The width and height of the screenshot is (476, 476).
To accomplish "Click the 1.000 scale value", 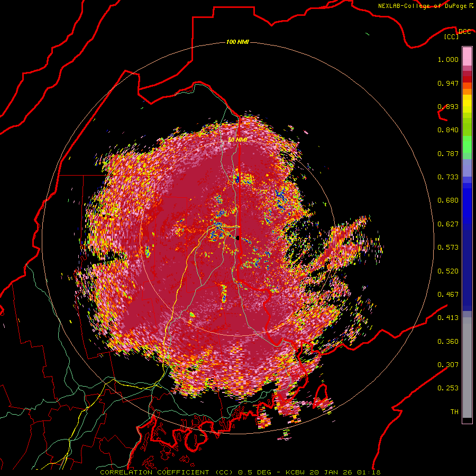I will (448, 59).
